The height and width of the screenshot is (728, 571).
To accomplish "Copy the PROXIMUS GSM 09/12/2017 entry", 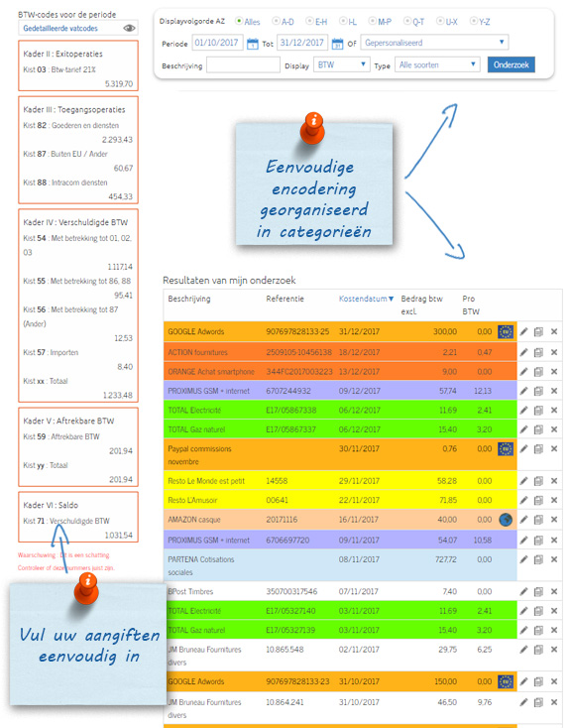I will pyautogui.click(x=538, y=391).
